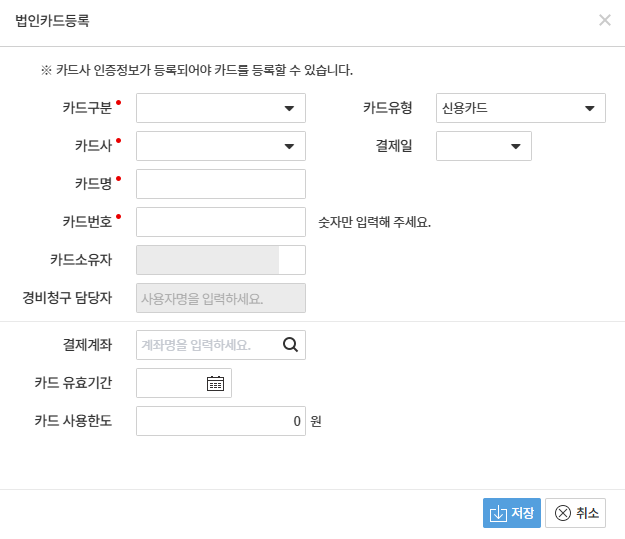Click the 결제일 dropdown arrow icon

[x=516, y=146]
